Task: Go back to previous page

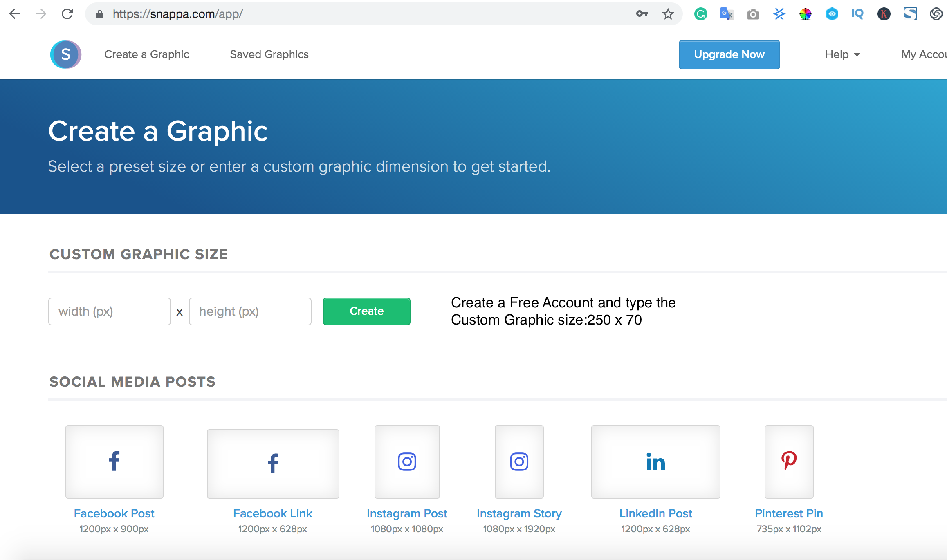Action: 15,14
